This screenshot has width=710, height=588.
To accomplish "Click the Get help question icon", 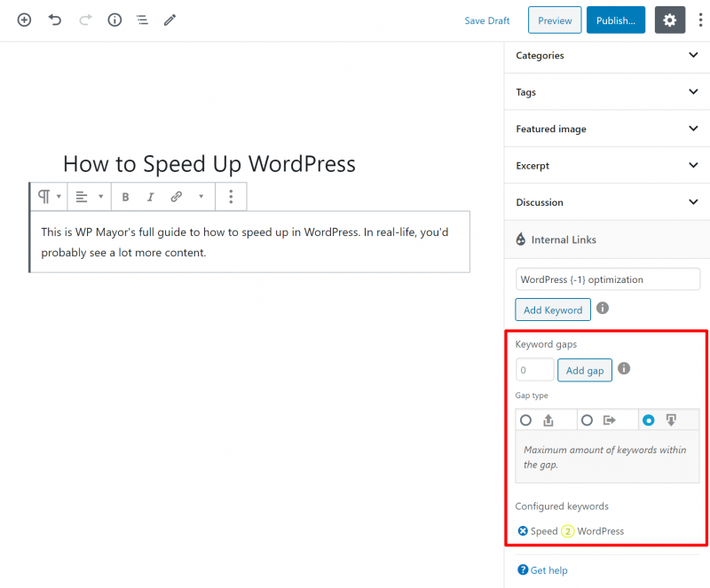I will click(x=523, y=570).
